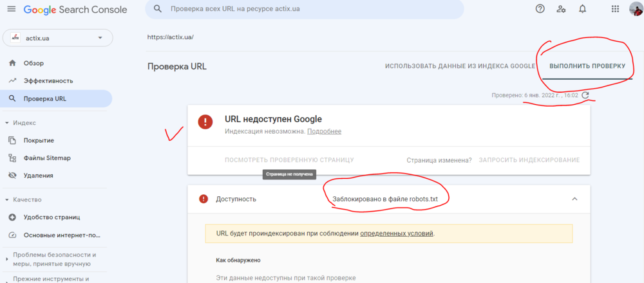The height and width of the screenshot is (283, 644).
Task: Open user and permissions settings icon
Action: pyautogui.click(x=561, y=9)
